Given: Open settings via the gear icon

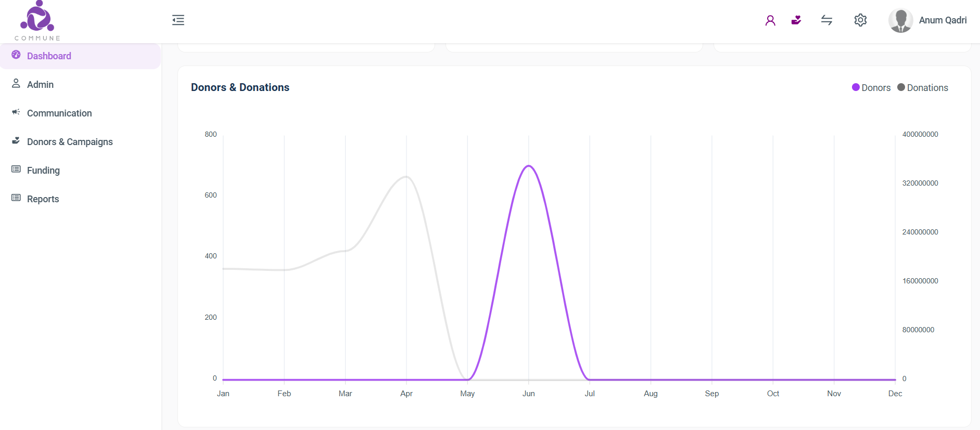Looking at the screenshot, I should point(860,20).
